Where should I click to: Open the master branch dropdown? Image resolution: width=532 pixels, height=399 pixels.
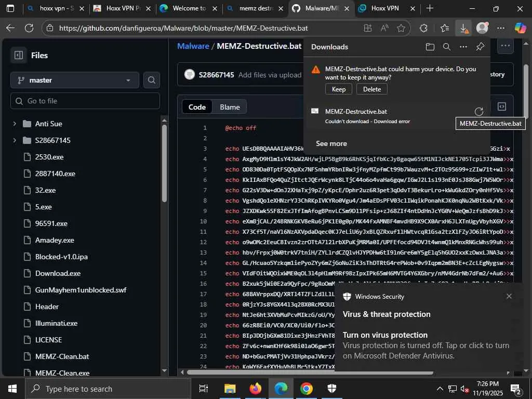point(75,80)
